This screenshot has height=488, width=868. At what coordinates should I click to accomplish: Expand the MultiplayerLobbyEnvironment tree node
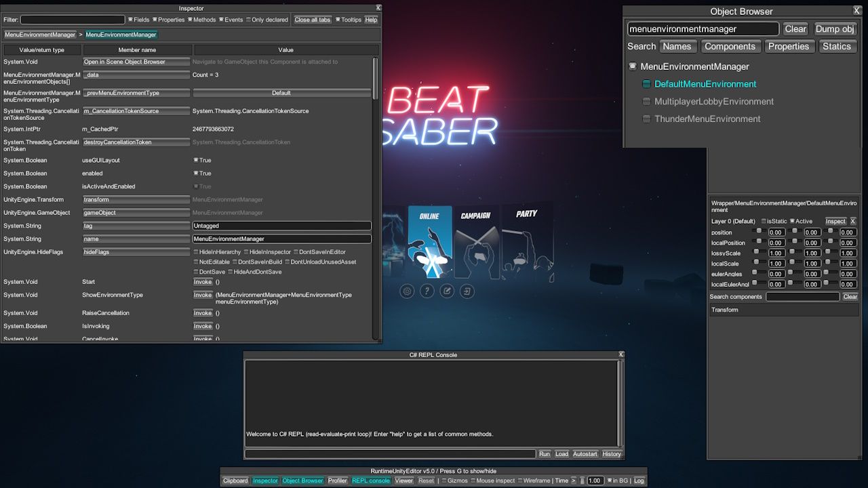coord(646,102)
